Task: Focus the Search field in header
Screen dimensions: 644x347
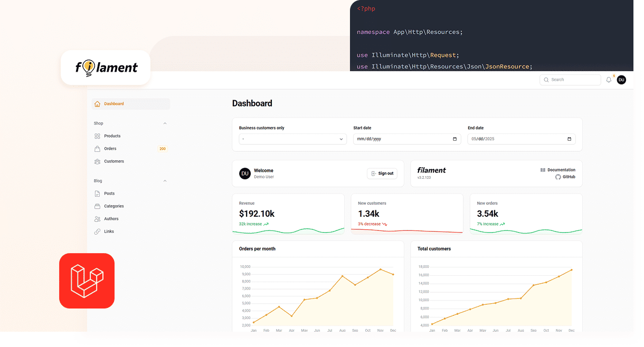Action: [570, 80]
